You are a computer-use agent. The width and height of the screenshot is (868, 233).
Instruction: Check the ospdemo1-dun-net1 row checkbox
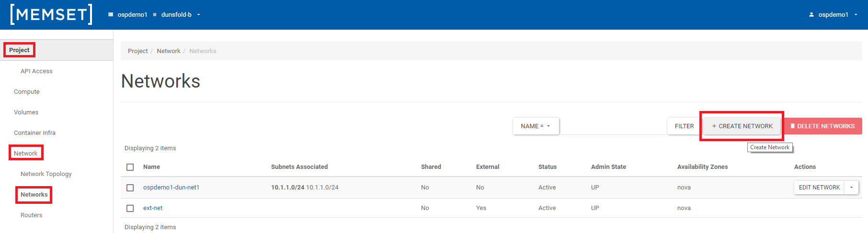tap(130, 188)
